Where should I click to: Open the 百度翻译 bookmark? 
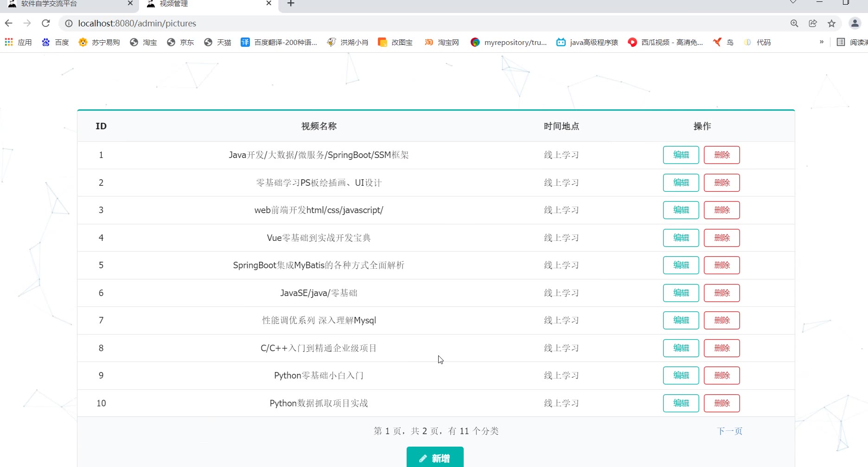(x=279, y=42)
